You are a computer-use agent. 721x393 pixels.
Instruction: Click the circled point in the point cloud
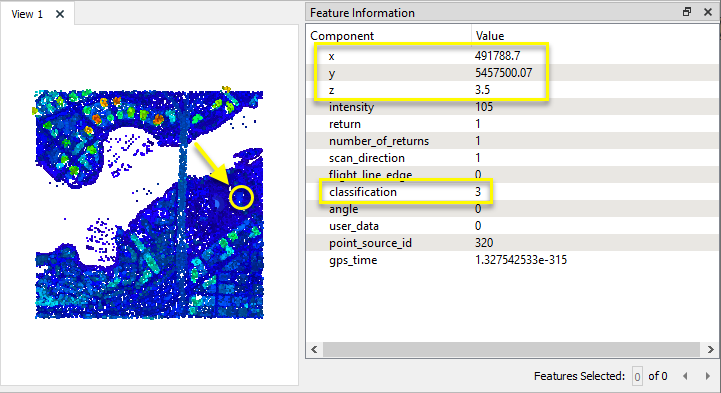(241, 198)
